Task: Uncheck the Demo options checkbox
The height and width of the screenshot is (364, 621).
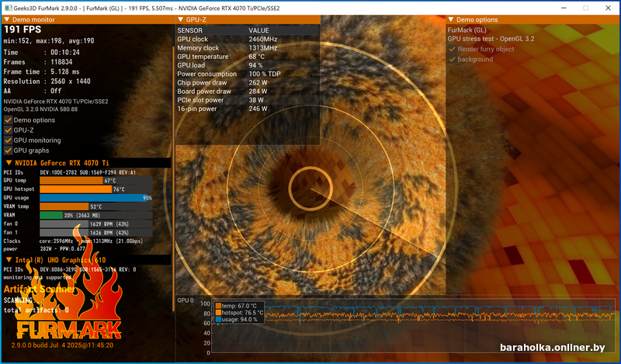Action: click(8, 120)
